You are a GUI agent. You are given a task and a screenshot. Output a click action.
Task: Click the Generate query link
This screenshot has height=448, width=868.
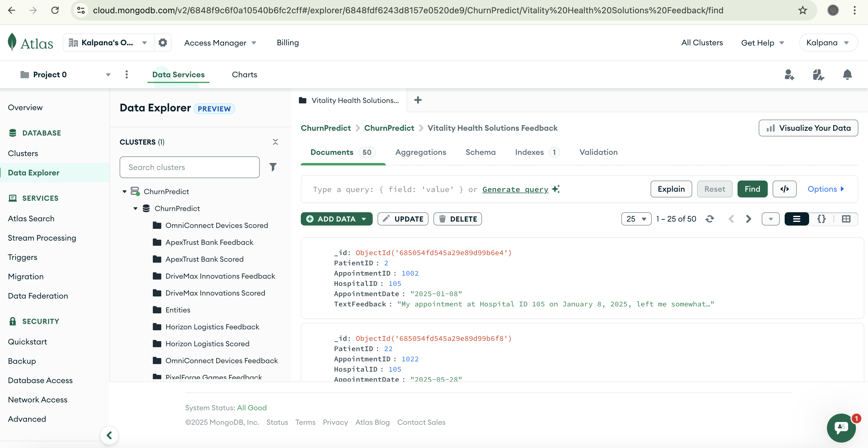(515, 189)
